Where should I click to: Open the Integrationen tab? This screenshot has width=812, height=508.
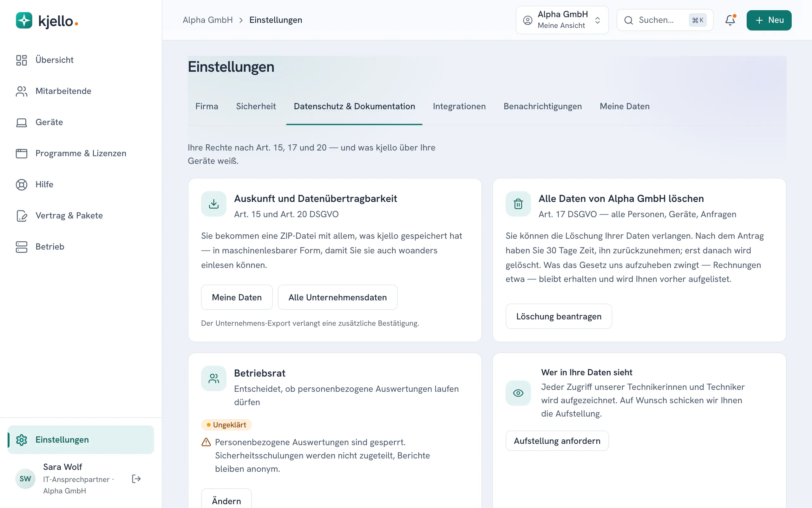tap(459, 106)
